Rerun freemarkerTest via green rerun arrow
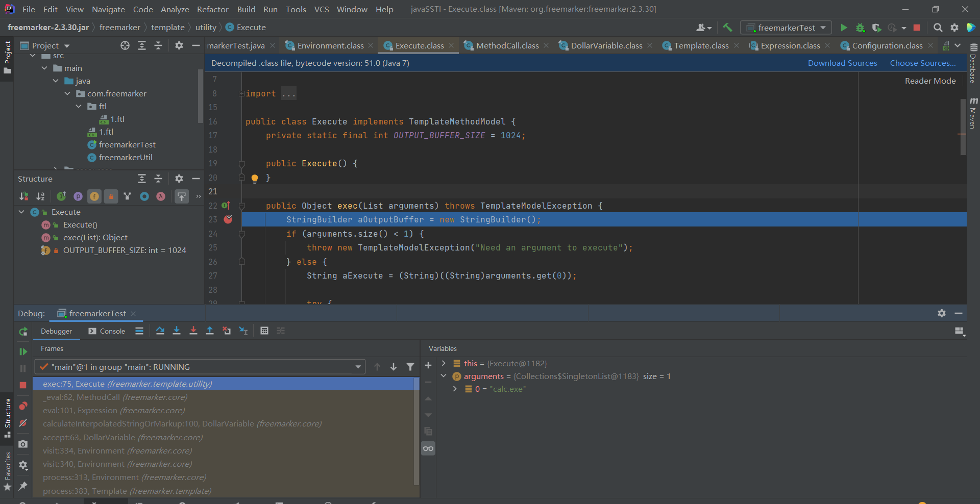This screenshot has height=504, width=980. 23,332
